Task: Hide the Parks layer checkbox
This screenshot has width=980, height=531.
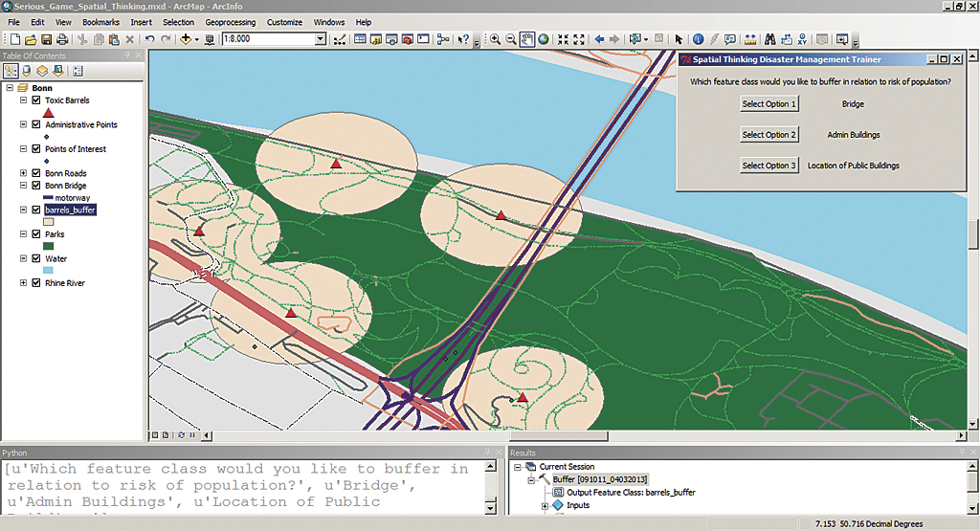Action: 36,233
